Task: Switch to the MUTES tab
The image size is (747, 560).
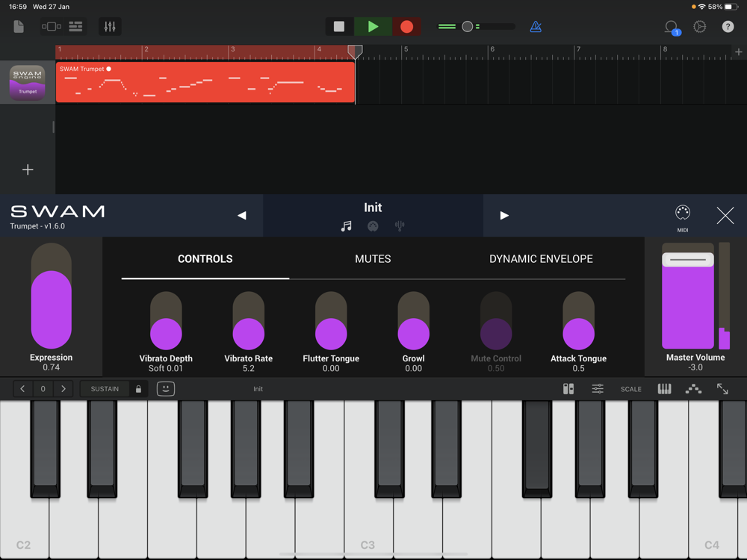Action: pos(373,259)
